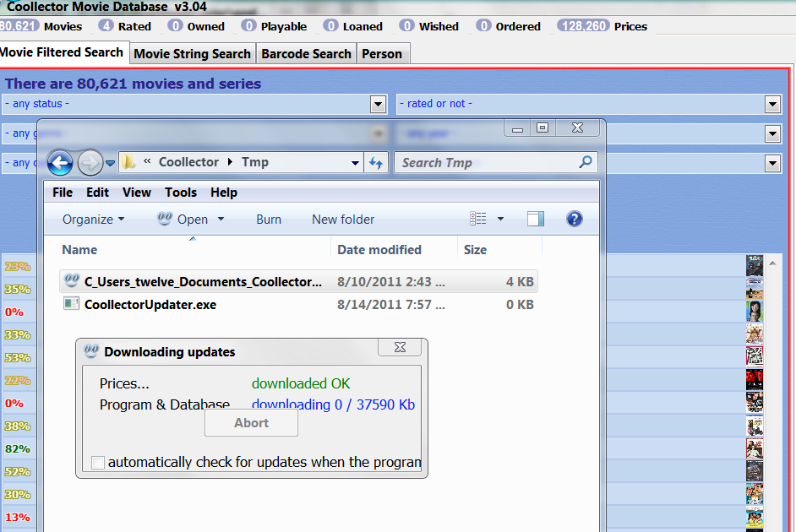This screenshot has width=796, height=532.
Task: Click the Ordered count badge
Action: point(484,26)
